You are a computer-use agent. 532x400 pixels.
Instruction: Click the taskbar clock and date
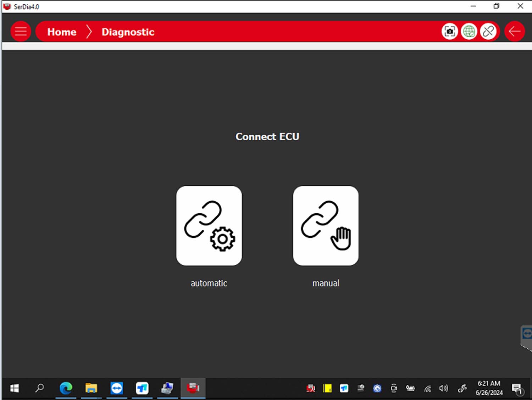(489, 388)
